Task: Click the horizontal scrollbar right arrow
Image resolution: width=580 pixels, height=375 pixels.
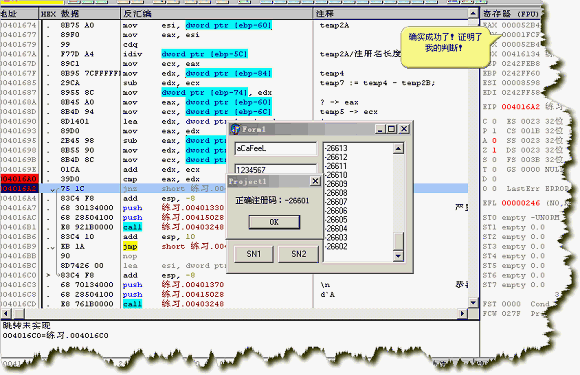Action: click(x=462, y=313)
